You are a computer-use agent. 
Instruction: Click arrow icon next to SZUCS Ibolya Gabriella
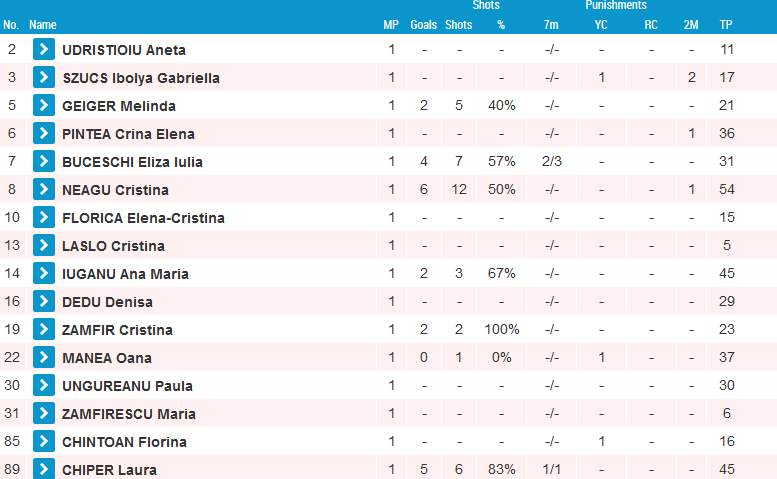44,77
